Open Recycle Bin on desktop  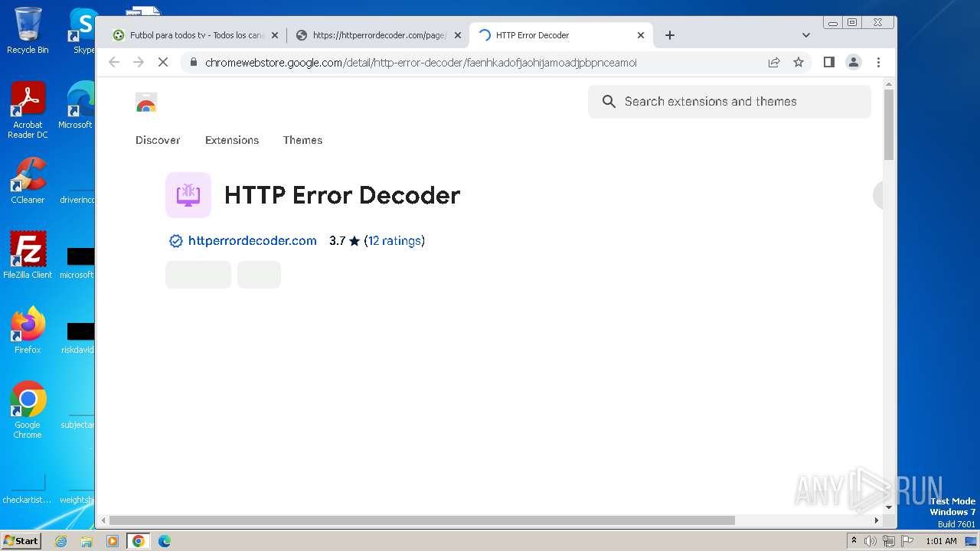tap(28, 31)
